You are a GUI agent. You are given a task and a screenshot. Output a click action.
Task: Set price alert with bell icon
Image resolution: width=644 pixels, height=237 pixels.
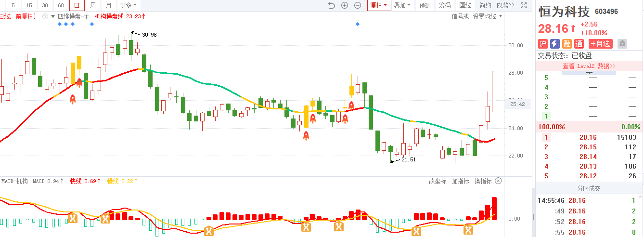622,44
